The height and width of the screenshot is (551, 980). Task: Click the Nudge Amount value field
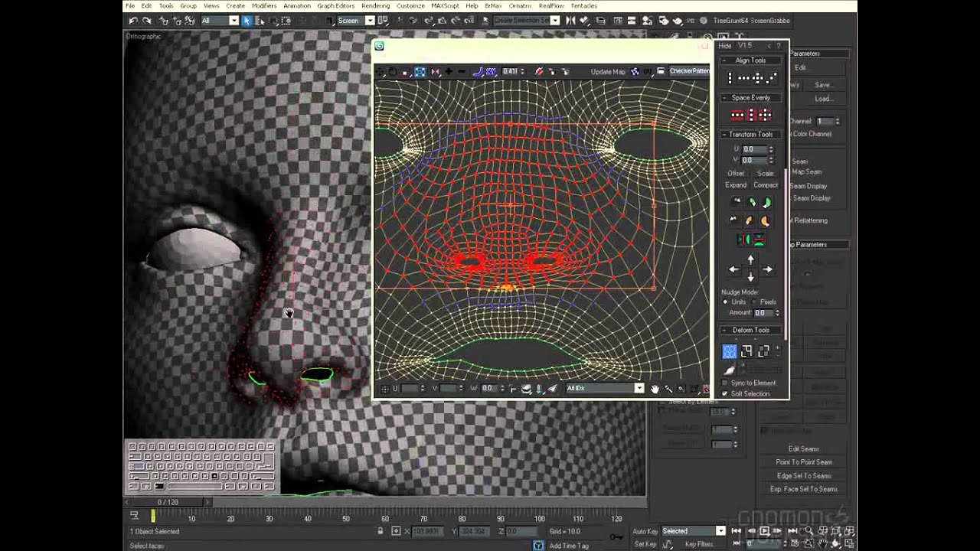click(x=763, y=313)
